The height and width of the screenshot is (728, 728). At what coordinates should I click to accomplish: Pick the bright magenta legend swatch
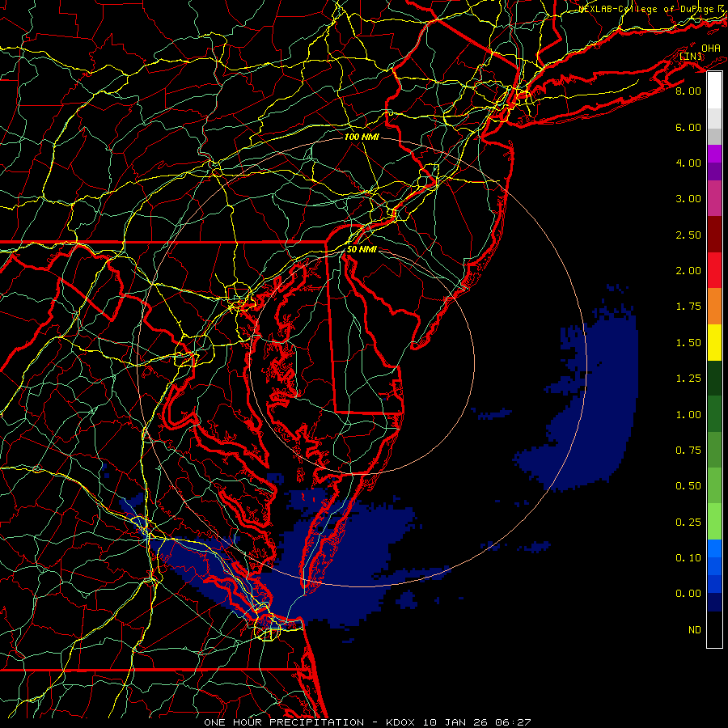(x=714, y=154)
